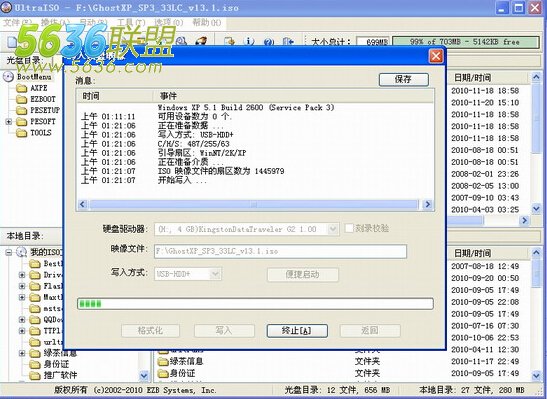Screen dimensions: 547x399
Task: Select 身份证 folder in the bottom file list
Action: coord(176,373)
